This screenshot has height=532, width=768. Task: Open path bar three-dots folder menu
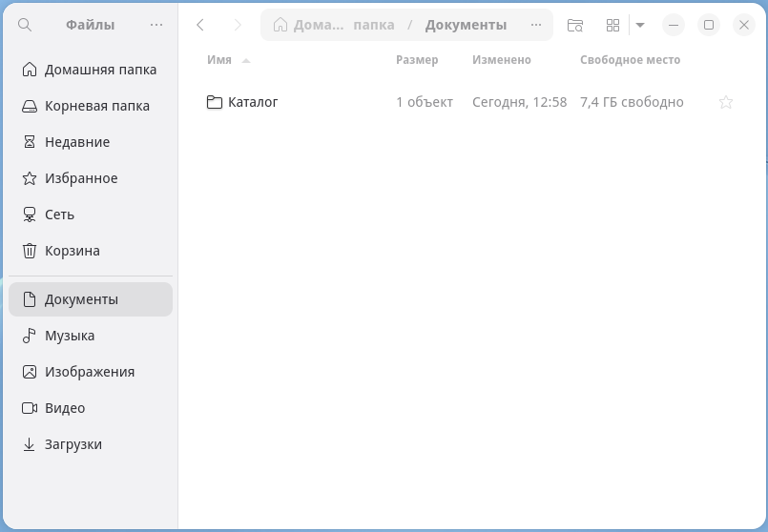coord(536,25)
